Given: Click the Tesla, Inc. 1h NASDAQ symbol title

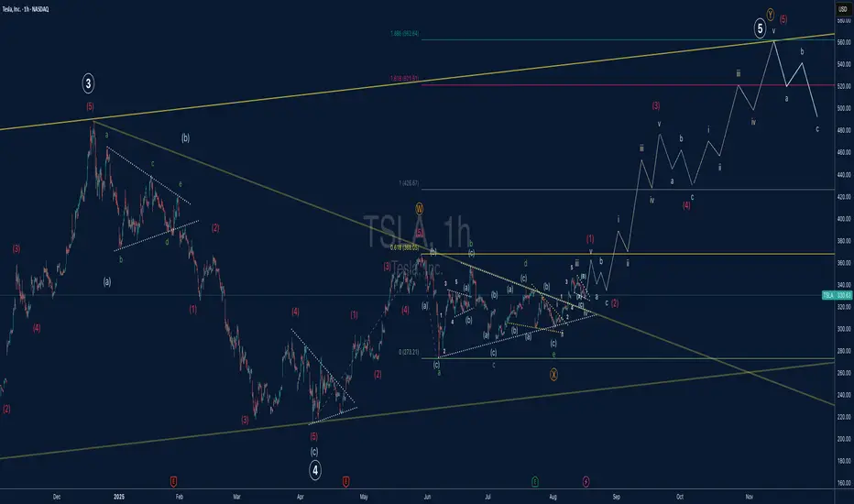Looking at the screenshot, I should (25, 9).
